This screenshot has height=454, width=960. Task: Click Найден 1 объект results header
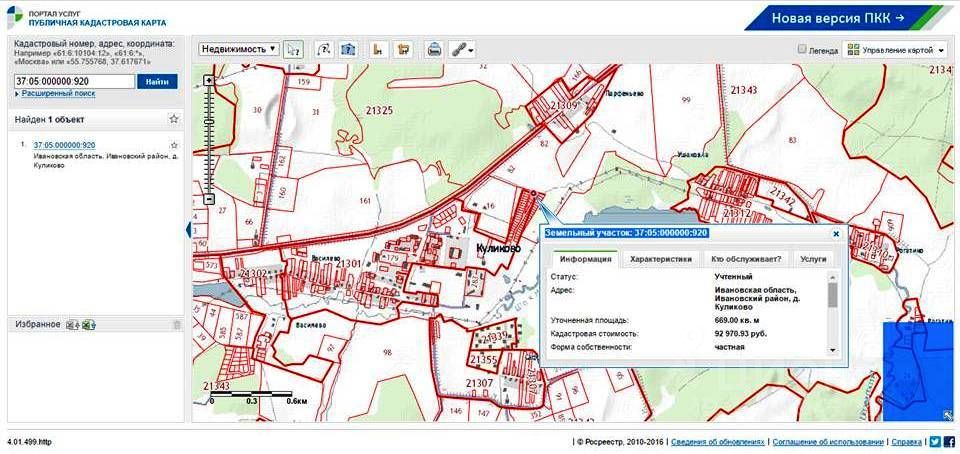tap(50, 119)
